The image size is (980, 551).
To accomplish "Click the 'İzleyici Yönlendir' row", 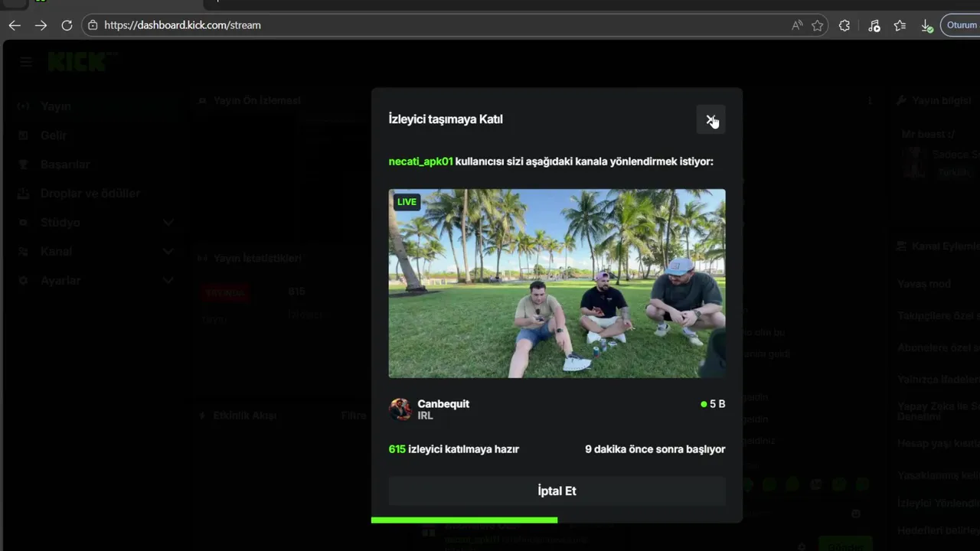I will 939,503.
